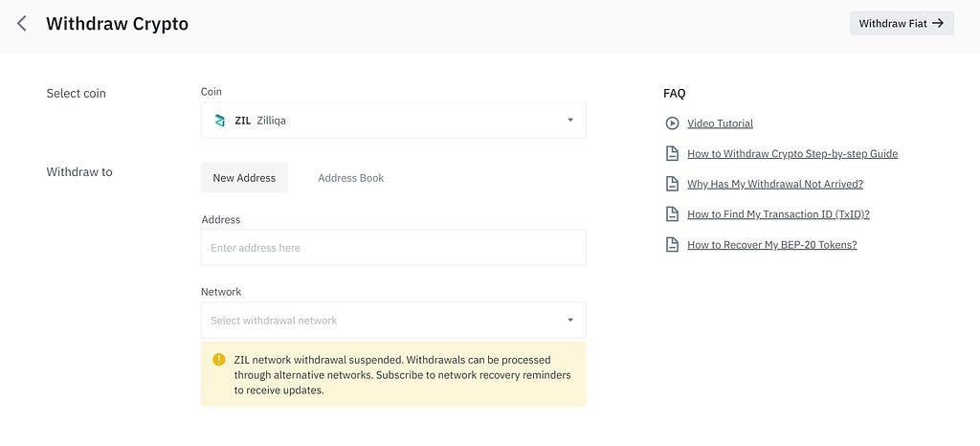This screenshot has width=980, height=446.
Task: Open the Select withdrawal network dropdown
Action: (x=393, y=320)
